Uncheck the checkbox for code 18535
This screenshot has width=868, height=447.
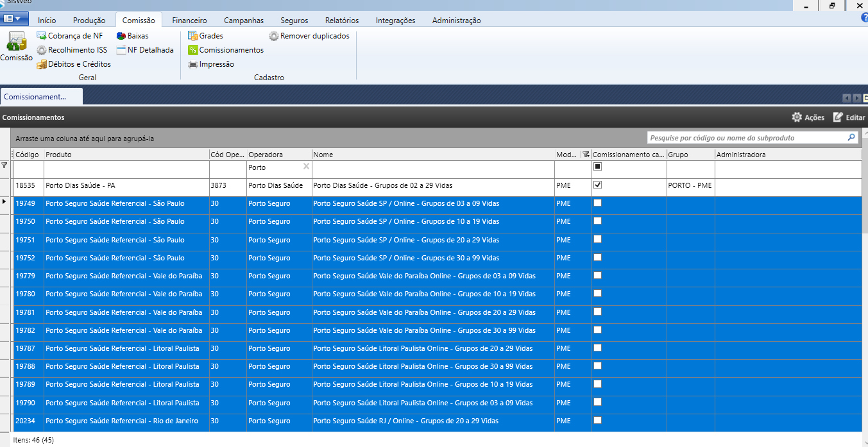tap(597, 185)
